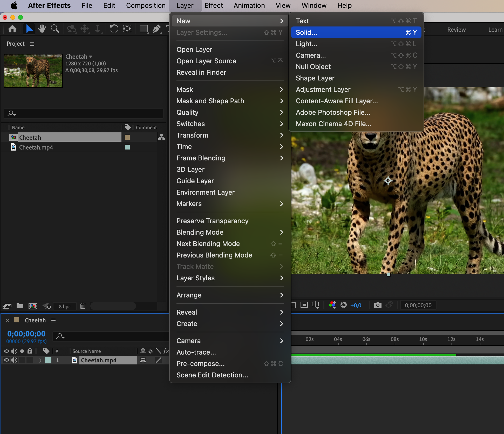Click the teal label swatch of Cheetah.mp4 in Project
504x434 pixels.
pos(127,147)
